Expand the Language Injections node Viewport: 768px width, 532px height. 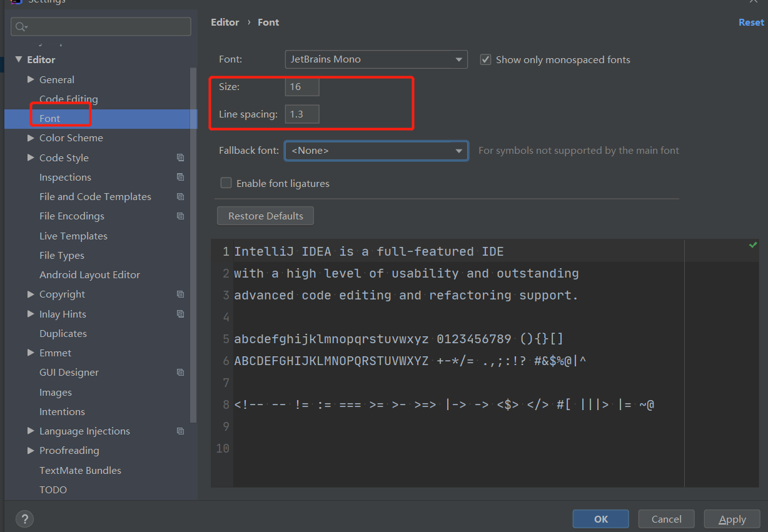coord(31,431)
